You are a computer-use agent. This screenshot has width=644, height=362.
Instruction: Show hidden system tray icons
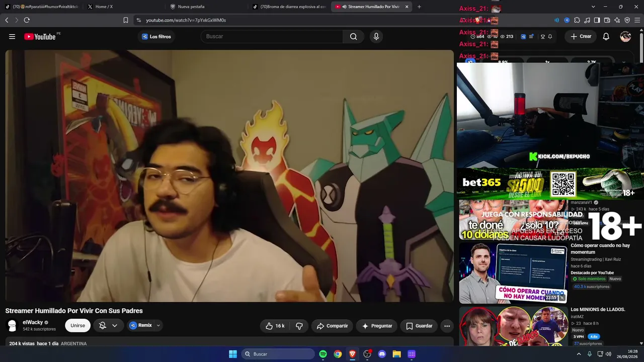pos(579,354)
